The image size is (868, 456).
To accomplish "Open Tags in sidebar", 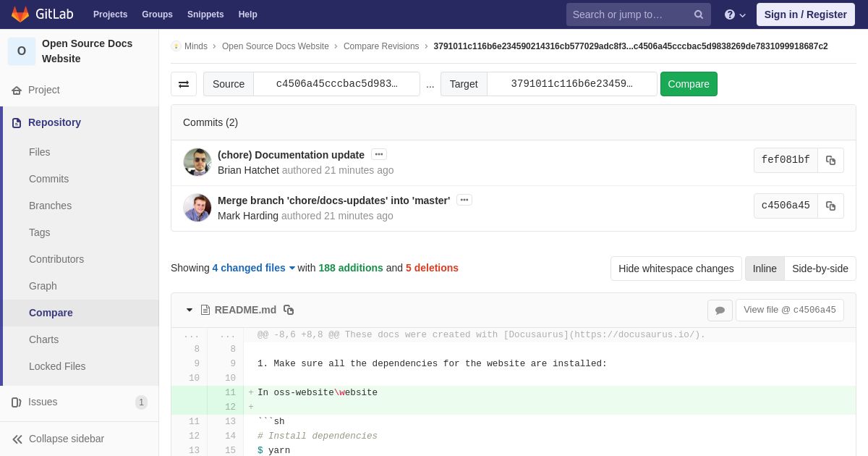I will click(x=40, y=232).
